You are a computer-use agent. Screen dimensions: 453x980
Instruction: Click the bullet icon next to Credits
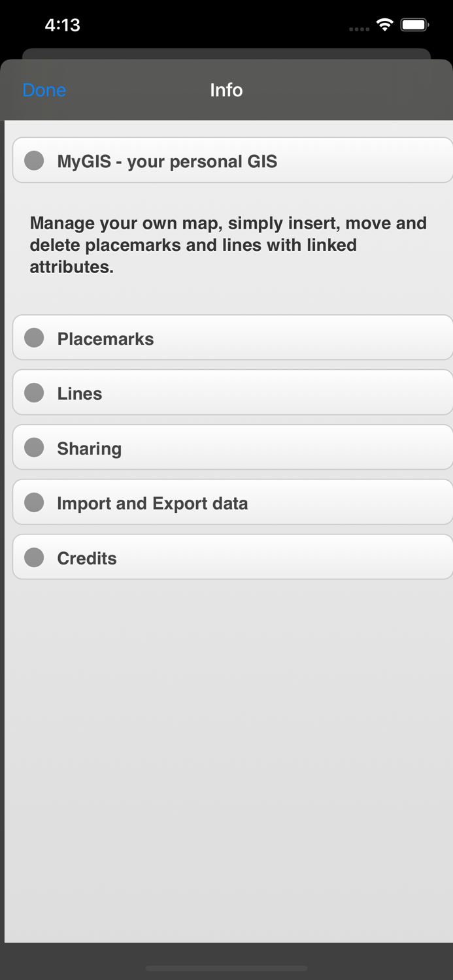click(x=33, y=557)
